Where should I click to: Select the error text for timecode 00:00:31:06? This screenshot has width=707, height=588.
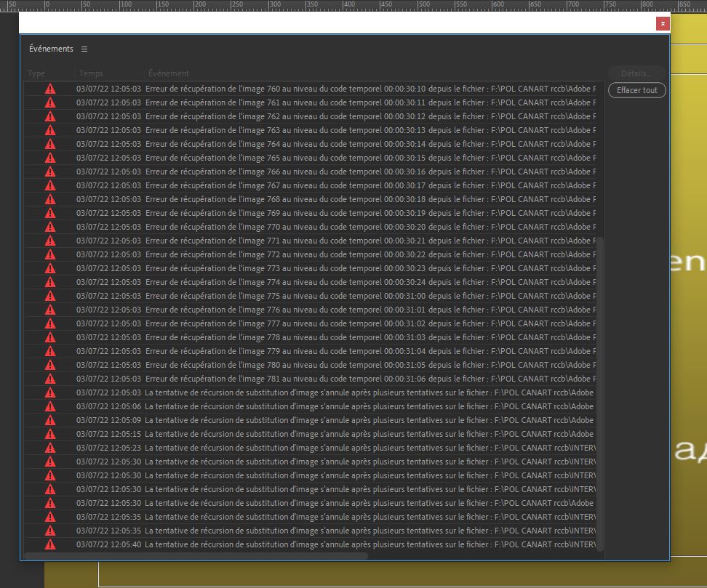point(371,379)
